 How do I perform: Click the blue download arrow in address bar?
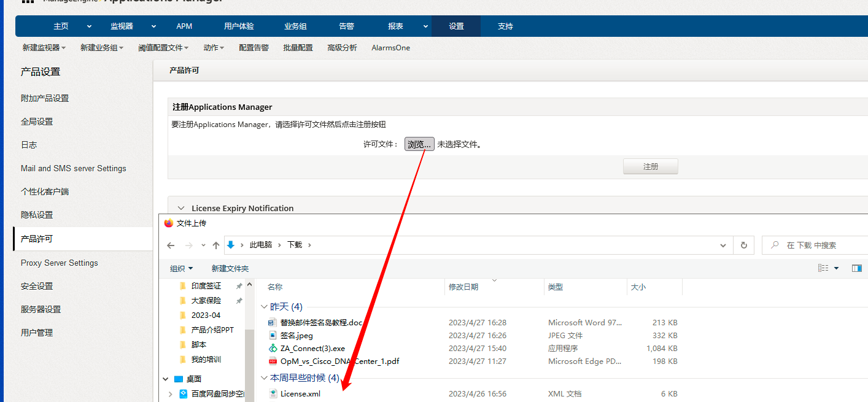(x=231, y=245)
